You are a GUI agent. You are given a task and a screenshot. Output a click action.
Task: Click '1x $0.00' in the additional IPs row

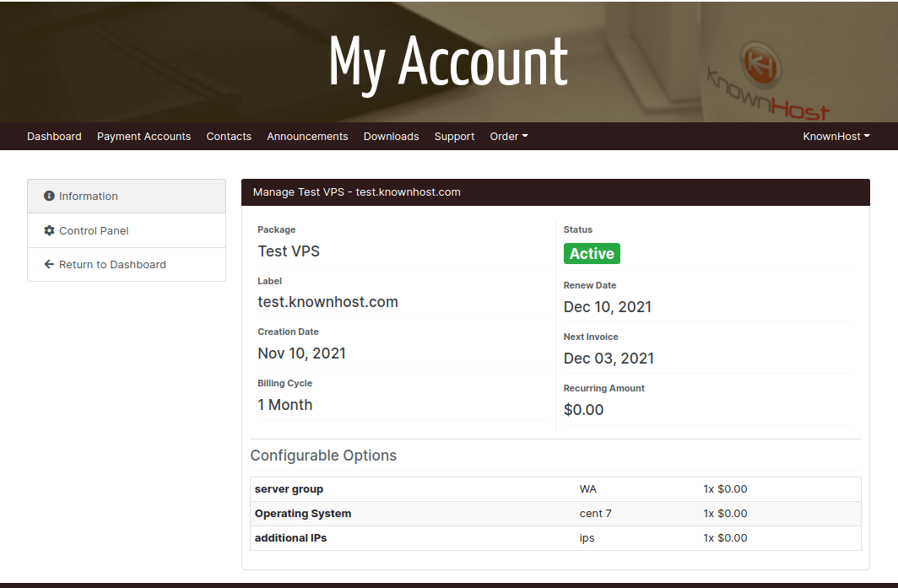pos(725,537)
